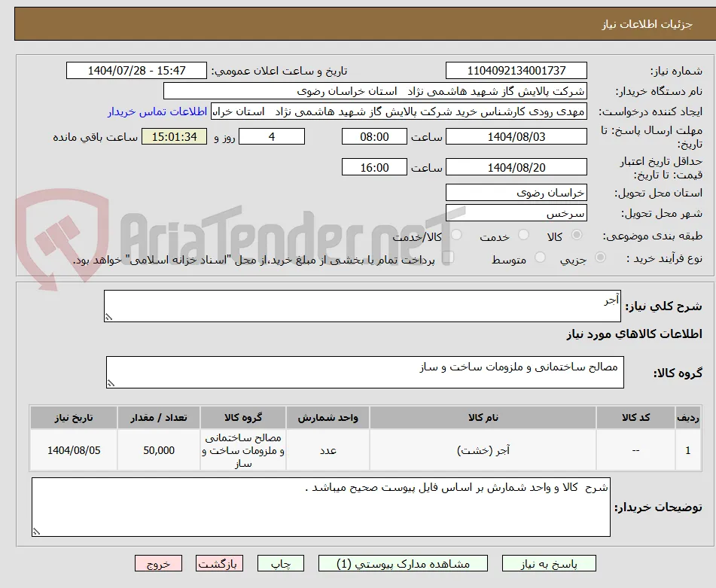Click the شهر محل تحویل field سرخس
Screen dimensions: 716x588
pyautogui.click(x=516, y=213)
